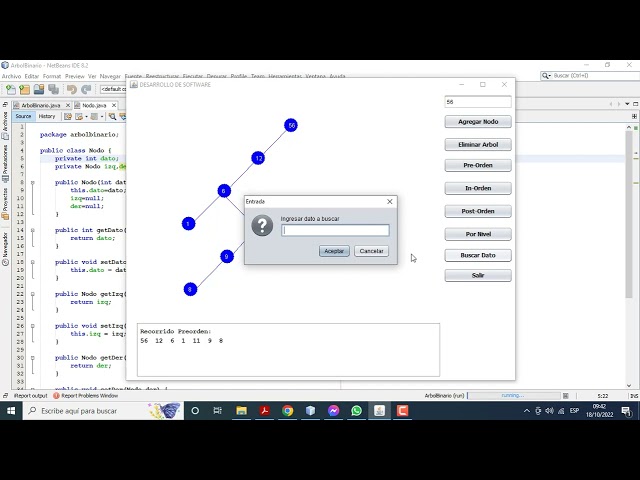640x480 pixels.
Task: Open Camtasia recorder from the taskbar
Action: tap(402, 411)
